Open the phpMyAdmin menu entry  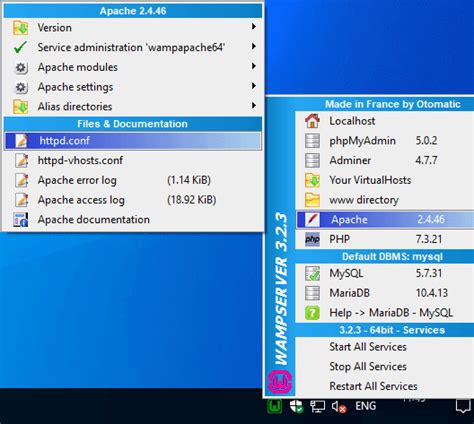(385, 141)
